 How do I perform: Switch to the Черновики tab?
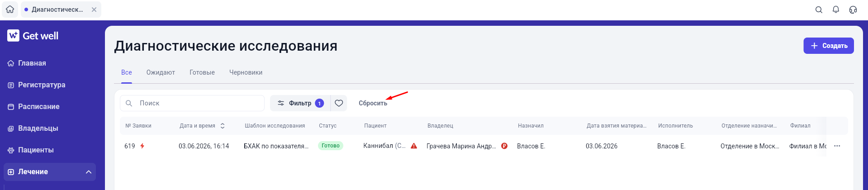246,72
